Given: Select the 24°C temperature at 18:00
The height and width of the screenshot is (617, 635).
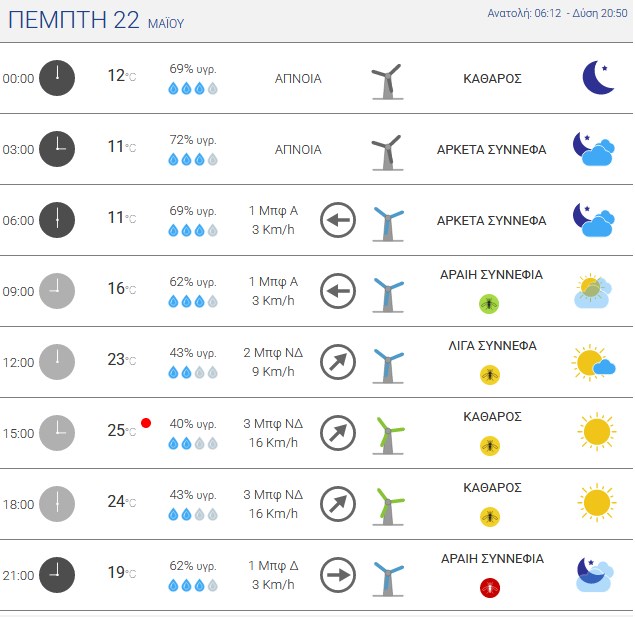Looking at the screenshot, I should (x=121, y=502).
